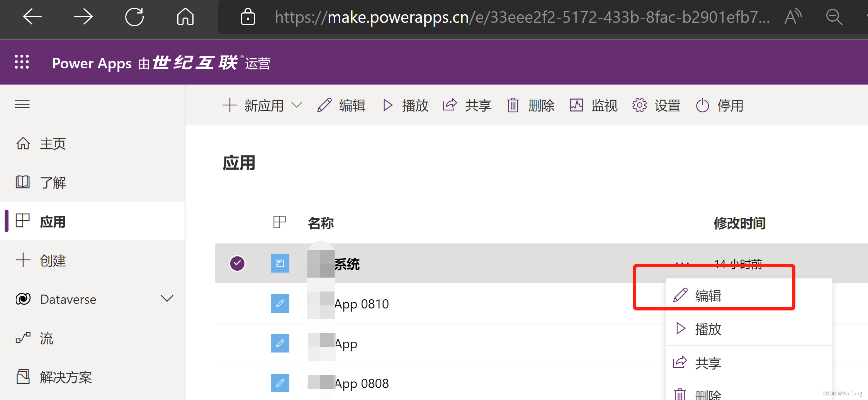Click the App 0808 pencil icon
The width and height of the screenshot is (868, 400).
[280, 383]
